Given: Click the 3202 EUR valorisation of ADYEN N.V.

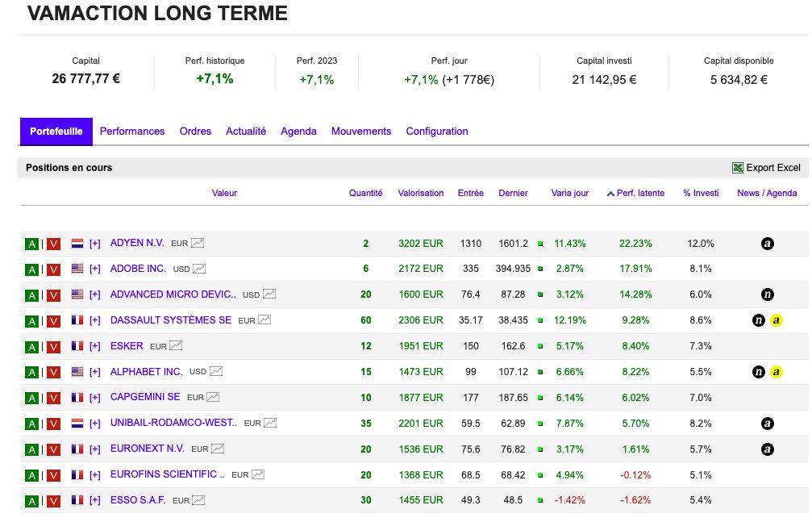Looking at the screenshot, I should (x=420, y=244).
